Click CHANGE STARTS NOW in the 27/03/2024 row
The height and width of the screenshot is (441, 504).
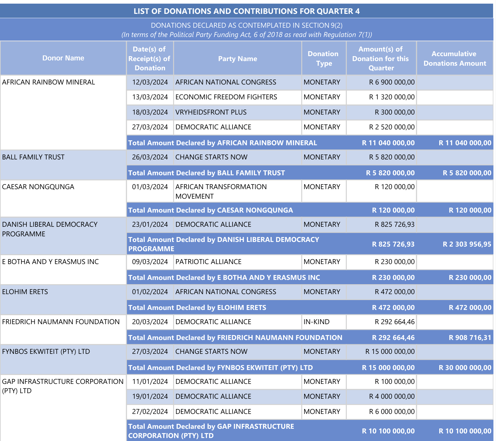pos(211,352)
